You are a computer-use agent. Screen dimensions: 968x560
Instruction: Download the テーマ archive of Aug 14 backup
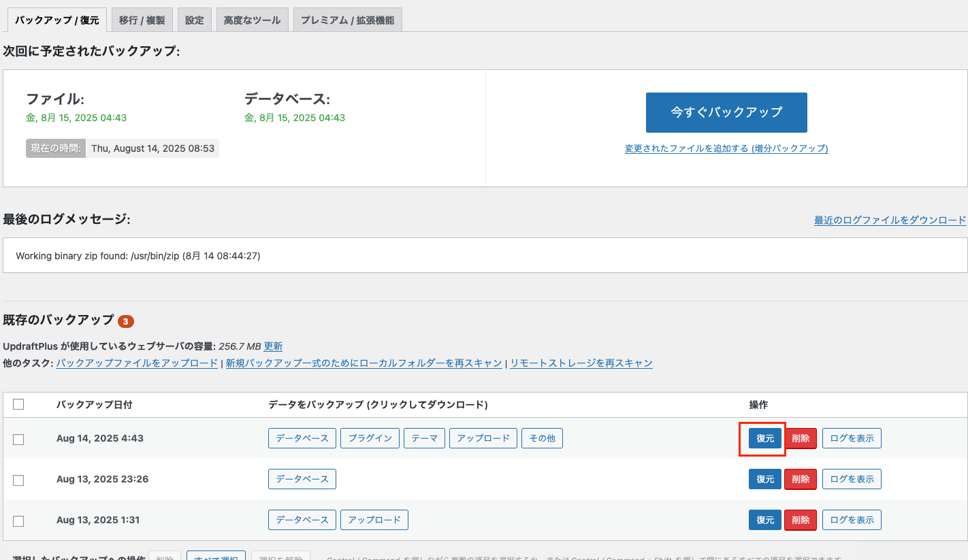point(424,438)
